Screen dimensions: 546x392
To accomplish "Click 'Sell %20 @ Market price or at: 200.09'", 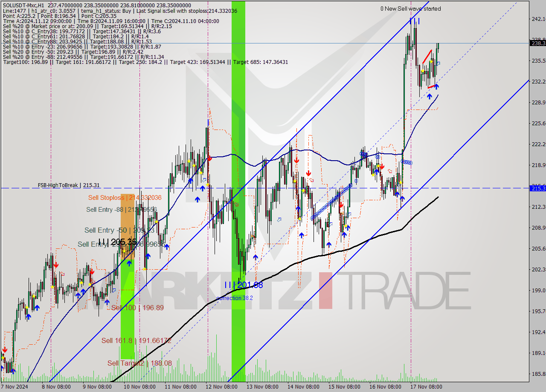I will [87, 26].
